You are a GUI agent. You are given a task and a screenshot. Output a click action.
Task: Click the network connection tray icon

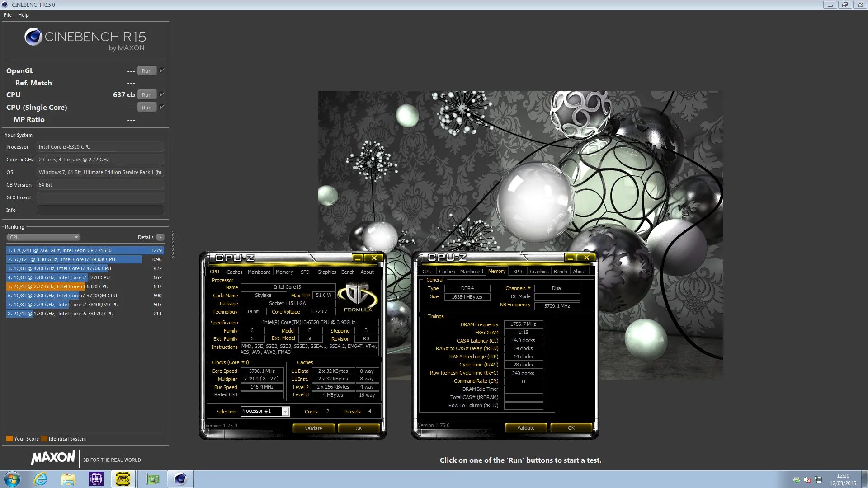(818, 480)
